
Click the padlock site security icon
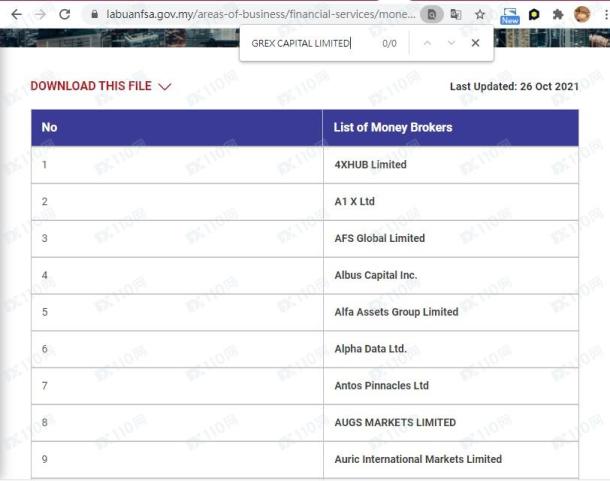pos(94,14)
